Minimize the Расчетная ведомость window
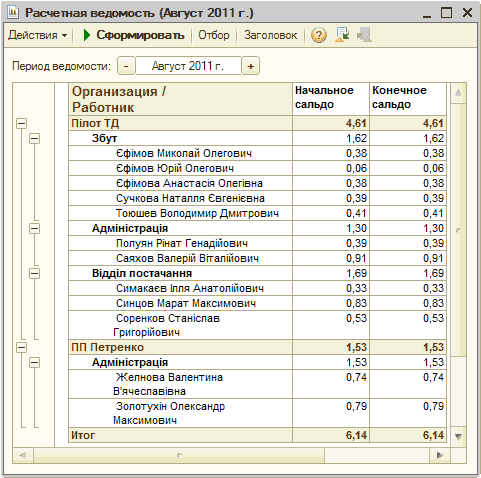The width and height of the screenshot is (481, 478). [427, 13]
